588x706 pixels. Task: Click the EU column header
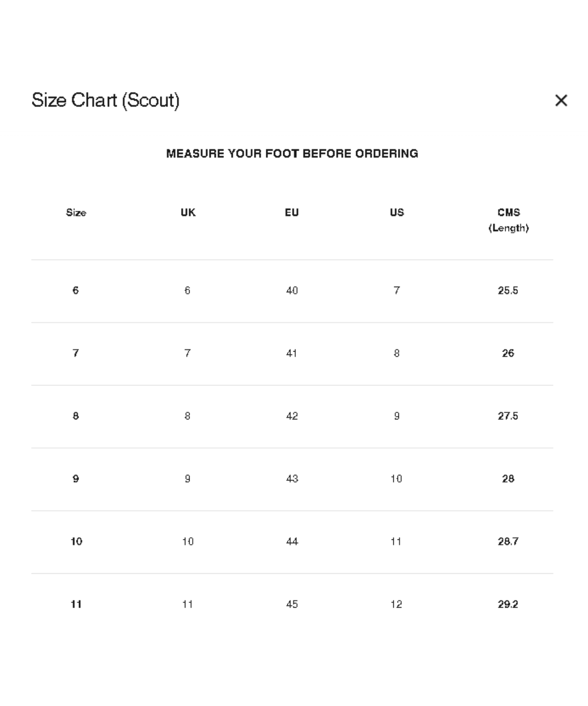tap(292, 212)
